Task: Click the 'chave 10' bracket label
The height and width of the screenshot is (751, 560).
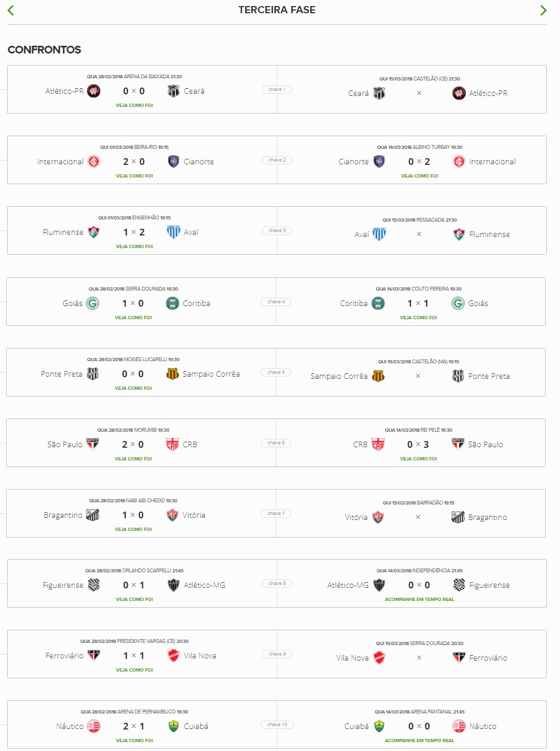Action: (x=277, y=725)
